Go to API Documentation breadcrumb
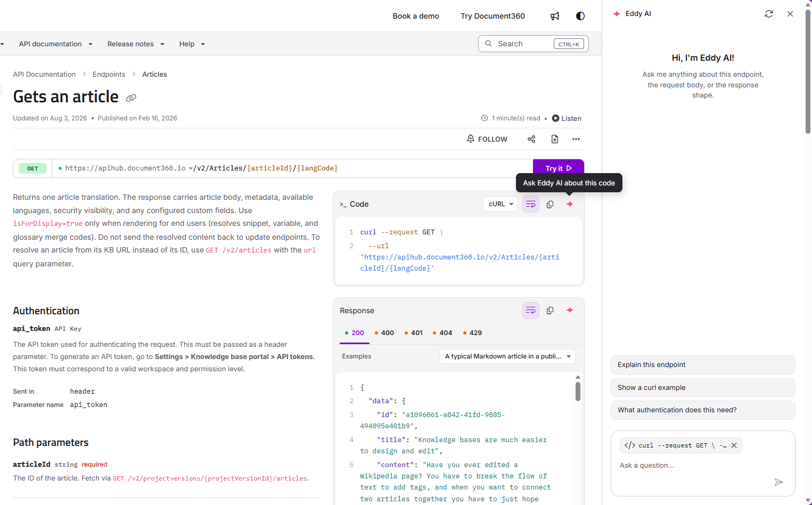812x505 pixels. 44,75
